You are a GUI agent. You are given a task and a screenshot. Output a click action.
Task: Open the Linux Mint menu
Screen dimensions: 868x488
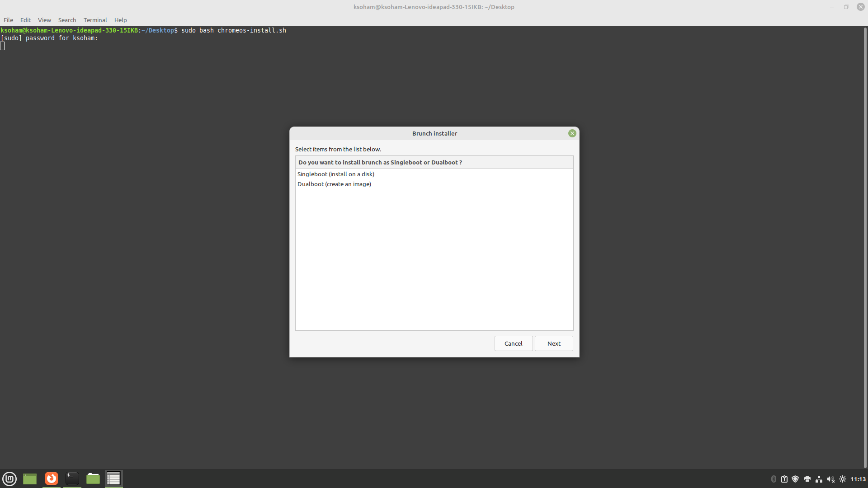point(9,479)
